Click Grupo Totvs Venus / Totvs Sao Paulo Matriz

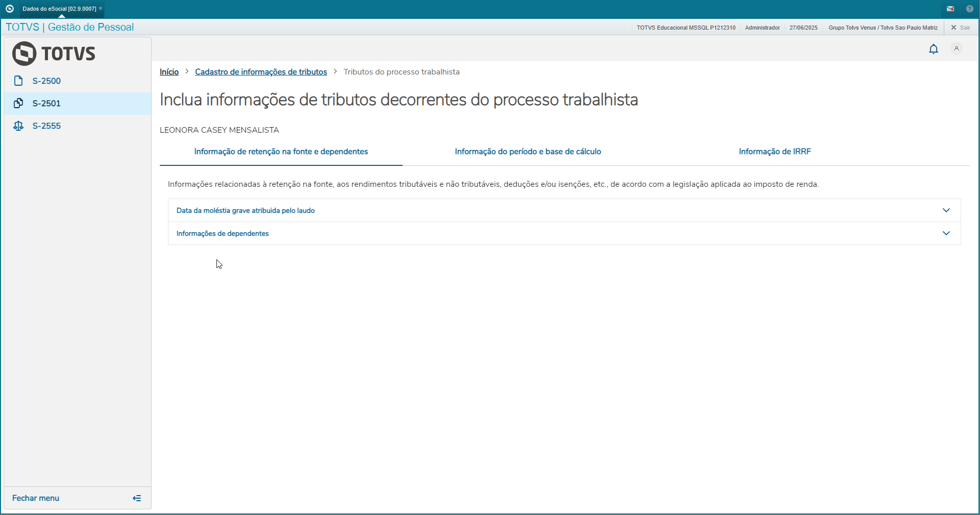click(883, 28)
